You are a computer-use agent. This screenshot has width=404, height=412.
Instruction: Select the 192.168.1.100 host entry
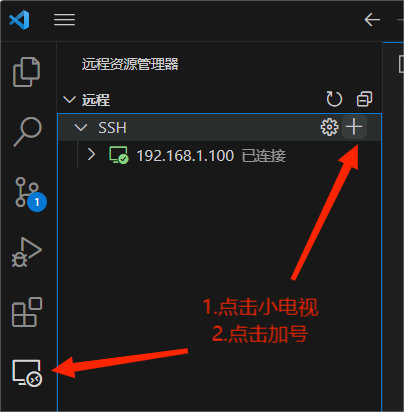coord(220,155)
